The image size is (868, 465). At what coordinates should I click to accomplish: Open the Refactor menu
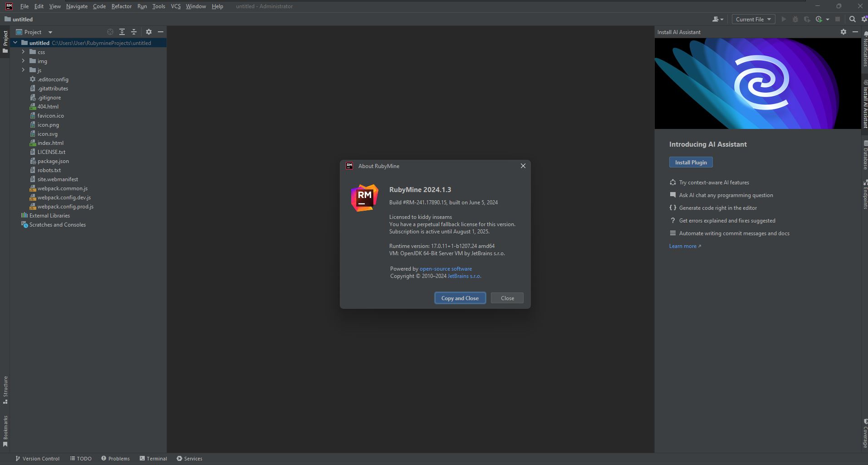coord(121,6)
